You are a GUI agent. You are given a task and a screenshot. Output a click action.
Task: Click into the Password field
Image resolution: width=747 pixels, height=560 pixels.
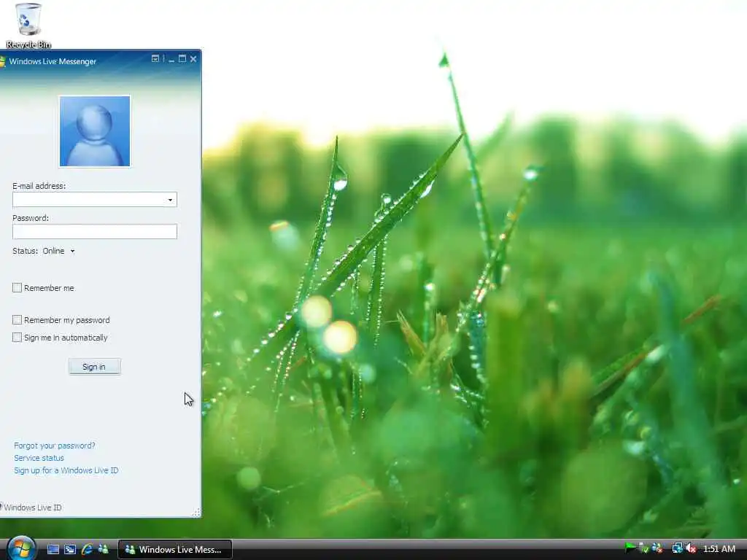click(x=95, y=231)
